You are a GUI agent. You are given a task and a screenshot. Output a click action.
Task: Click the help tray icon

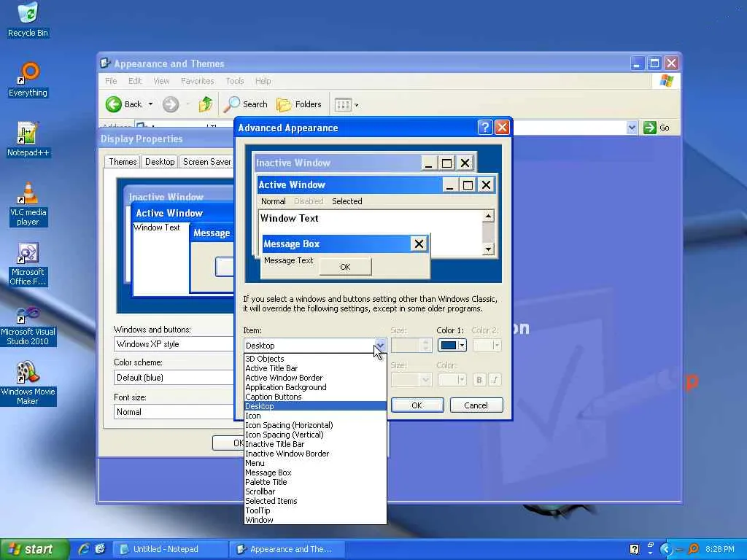pyautogui.click(x=634, y=549)
